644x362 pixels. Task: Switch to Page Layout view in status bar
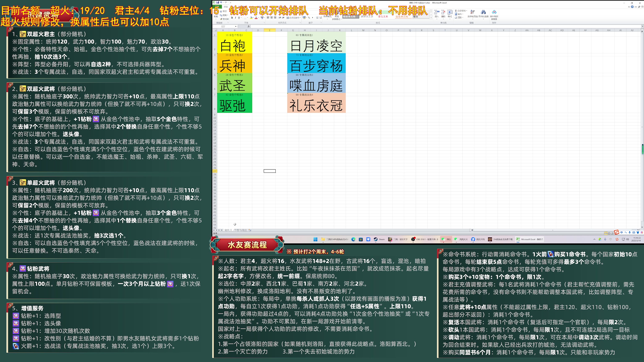tap(609, 233)
